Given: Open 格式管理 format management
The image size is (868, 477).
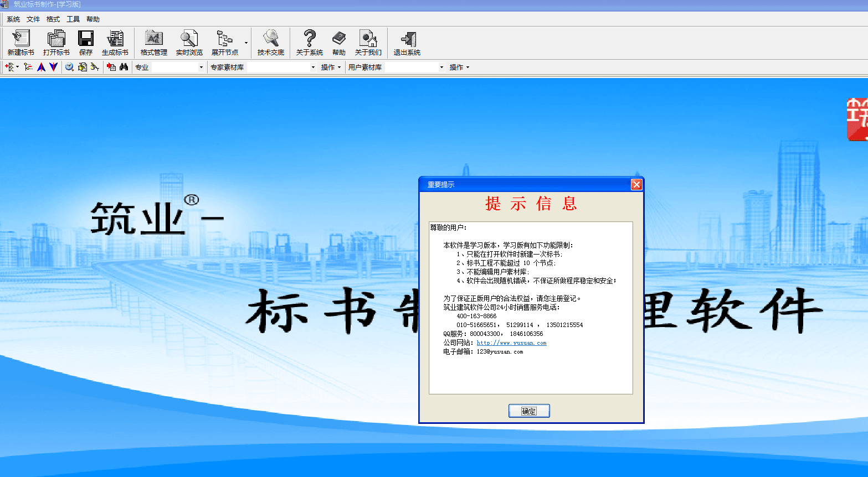Looking at the screenshot, I should coord(153,43).
